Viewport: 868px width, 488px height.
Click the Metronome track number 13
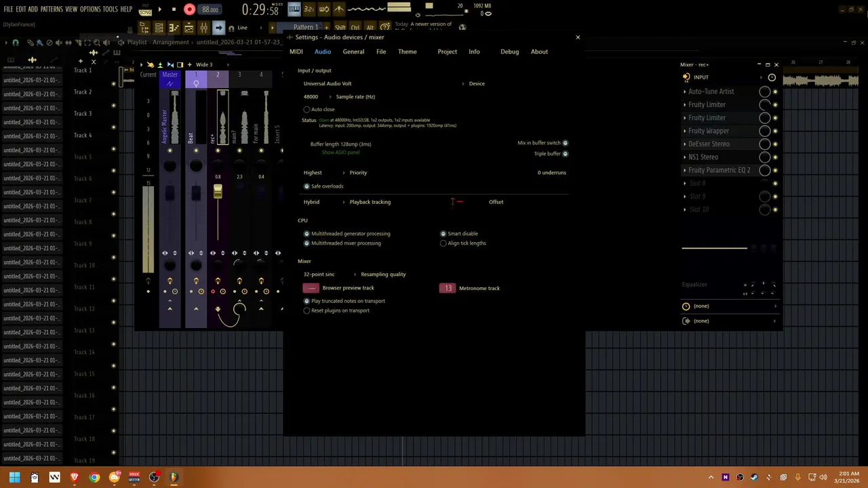(x=448, y=288)
